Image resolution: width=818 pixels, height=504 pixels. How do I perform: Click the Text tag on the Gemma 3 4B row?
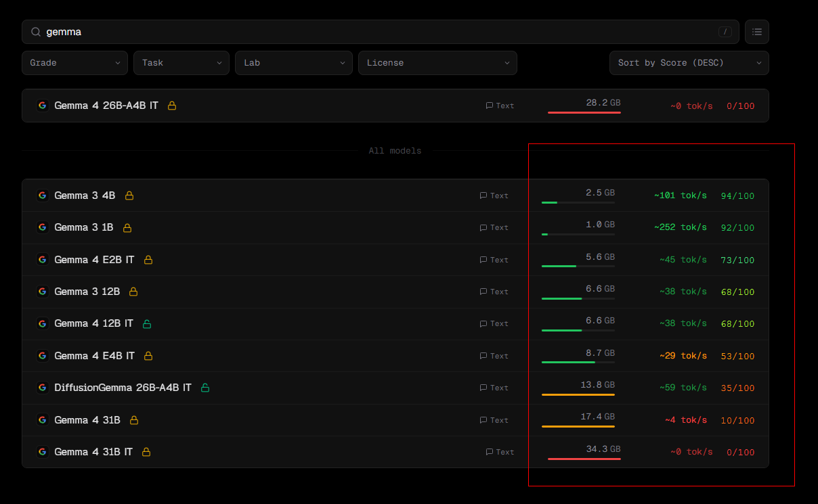pos(494,196)
